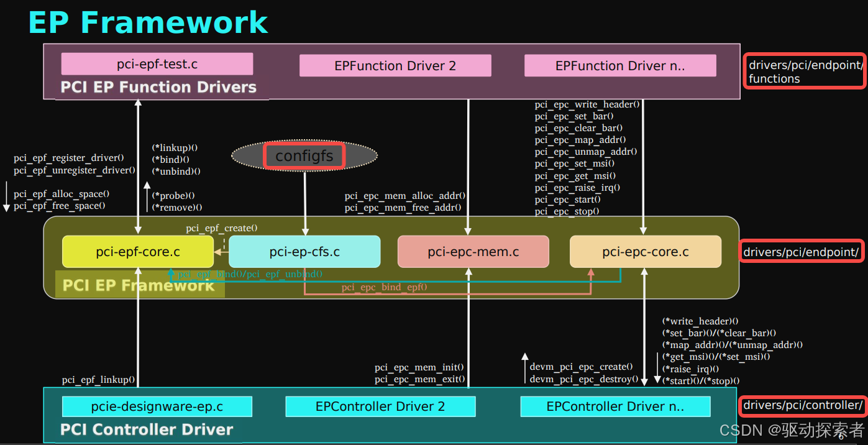The width and height of the screenshot is (868, 445).
Task: Click the (*get_msi)()/(*set_msi)() text
Action: [716, 357]
